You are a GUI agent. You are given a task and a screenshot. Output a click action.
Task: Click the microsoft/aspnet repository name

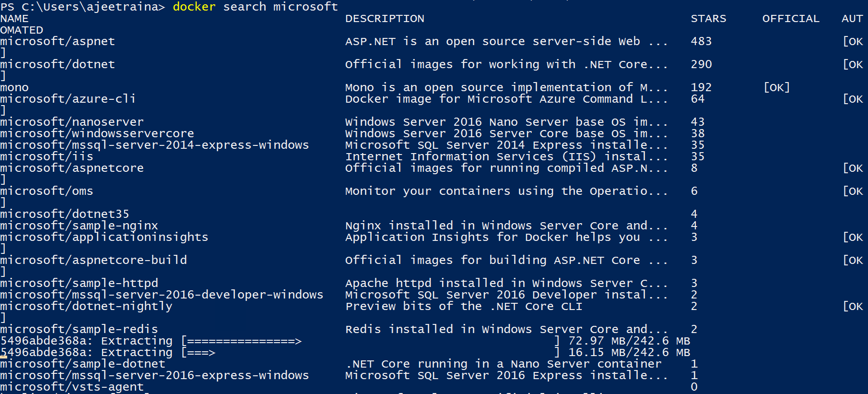(x=58, y=42)
